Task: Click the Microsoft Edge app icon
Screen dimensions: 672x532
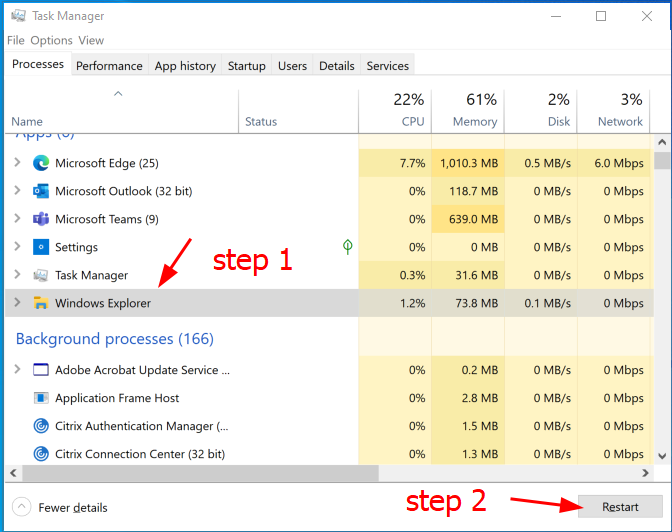Action: 41,163
